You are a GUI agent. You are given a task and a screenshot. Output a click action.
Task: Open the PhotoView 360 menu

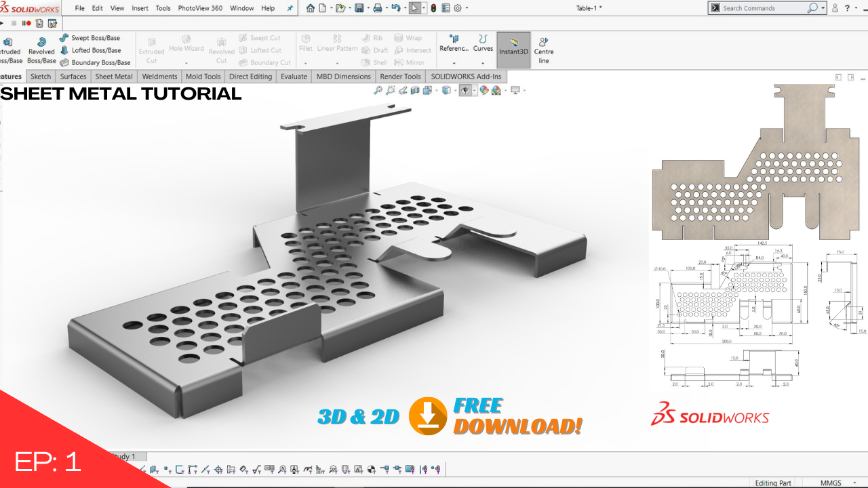(200, 8)
